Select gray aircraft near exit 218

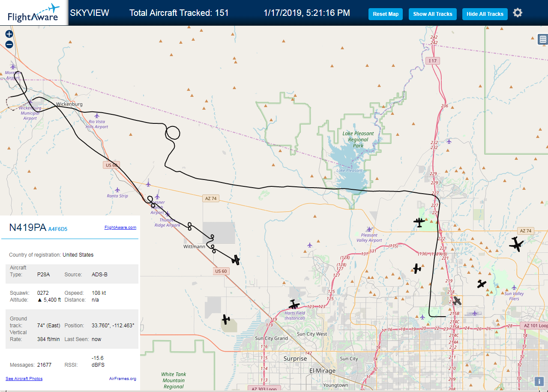coord(457,301)
